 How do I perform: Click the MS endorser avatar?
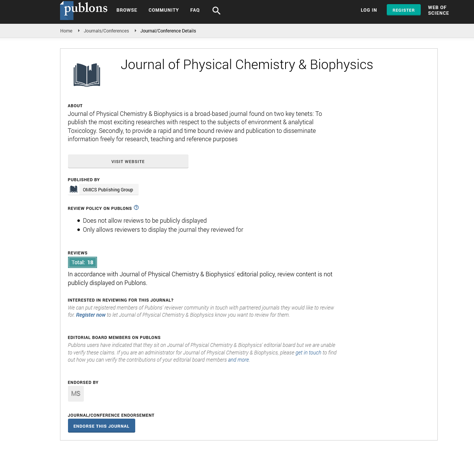pyautogui.click(x=76, y=394)
